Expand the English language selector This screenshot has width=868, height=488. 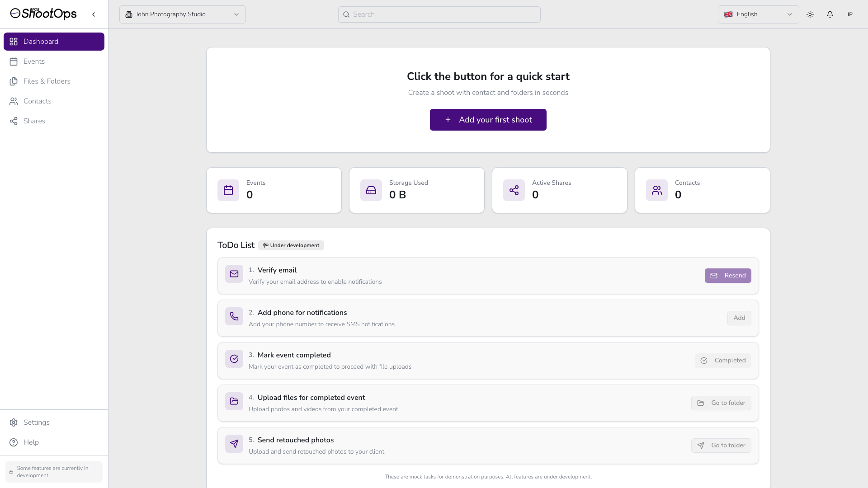pos(758,14)
